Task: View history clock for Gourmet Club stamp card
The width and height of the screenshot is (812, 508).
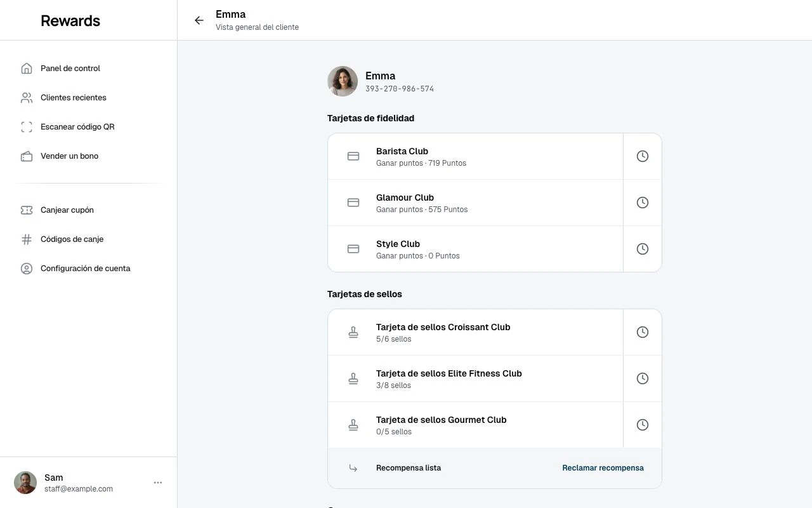Action: click(643, 425)
